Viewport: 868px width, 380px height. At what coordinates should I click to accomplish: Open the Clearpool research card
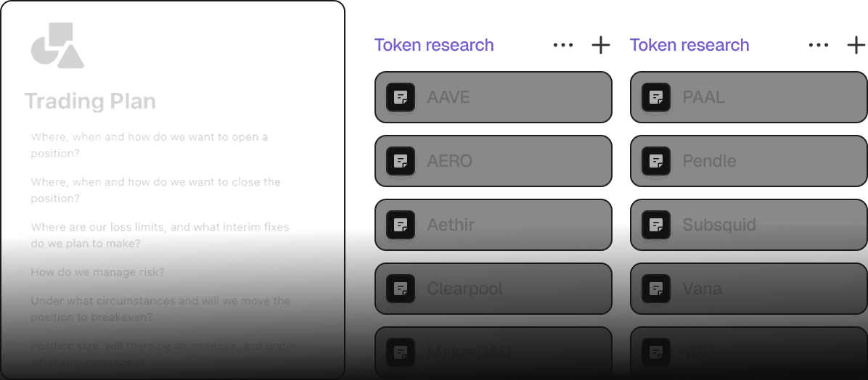coord(493,289)
